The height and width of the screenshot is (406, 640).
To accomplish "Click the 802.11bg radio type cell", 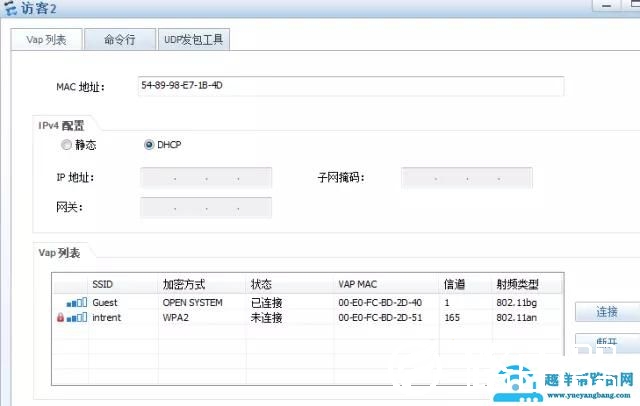I will (x=516, y=303).
